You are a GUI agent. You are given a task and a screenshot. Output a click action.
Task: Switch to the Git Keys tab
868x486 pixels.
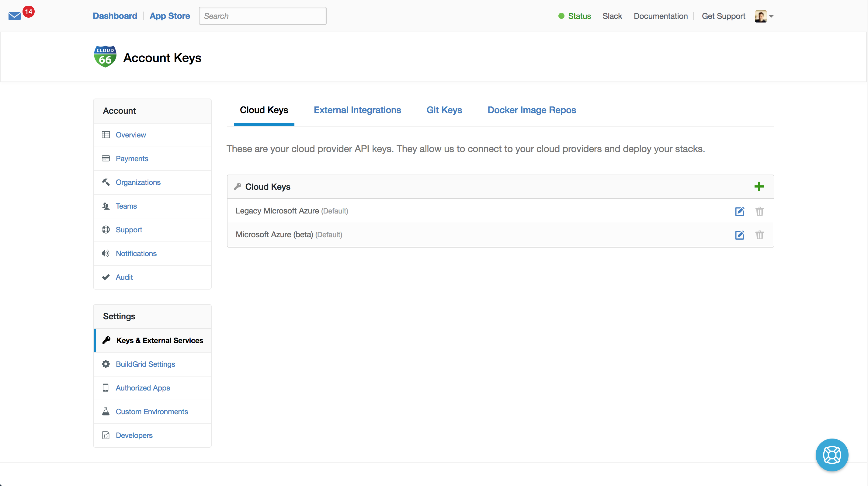444,110
